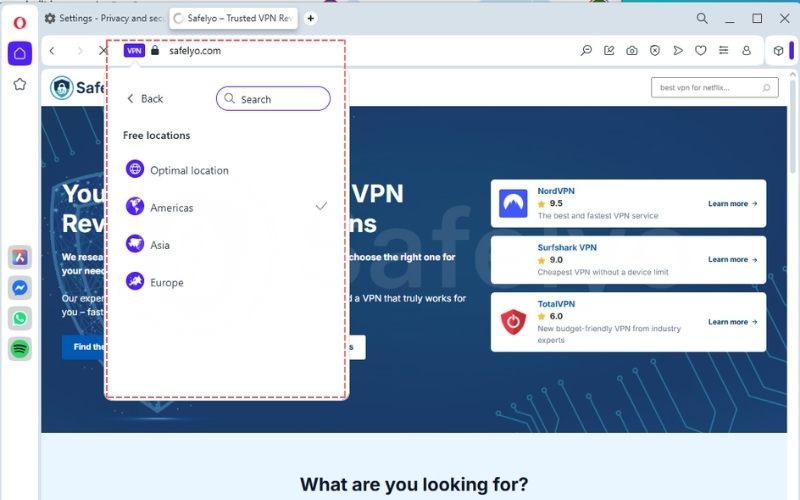Switch to the Safelyo Trusted VPN tab
The image size is (800, 500).
pos(233,18)
